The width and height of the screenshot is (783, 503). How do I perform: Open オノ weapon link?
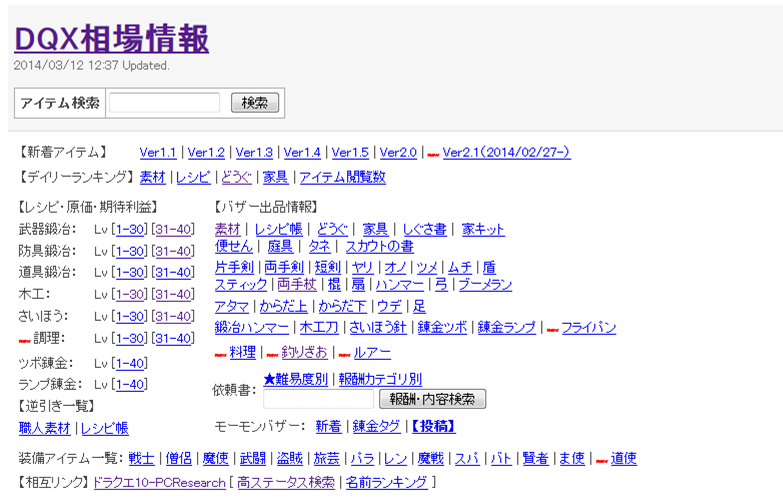pos(395,267)
